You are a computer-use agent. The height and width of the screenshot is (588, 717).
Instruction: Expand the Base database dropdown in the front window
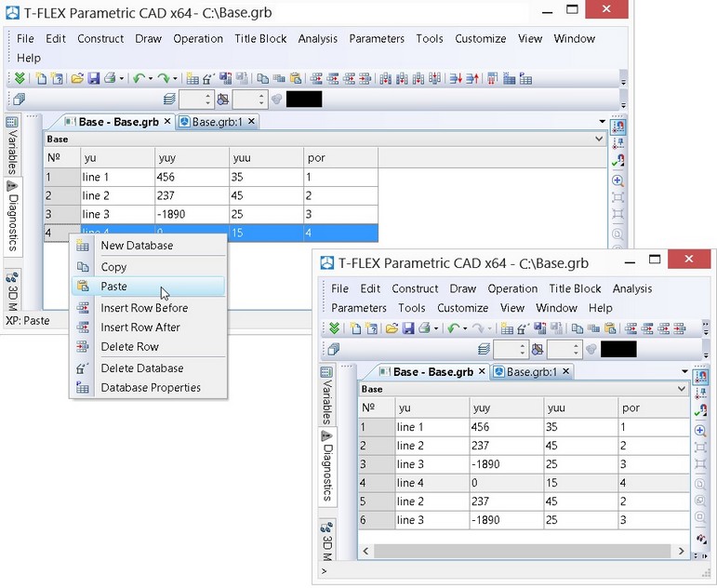point(682,389)
